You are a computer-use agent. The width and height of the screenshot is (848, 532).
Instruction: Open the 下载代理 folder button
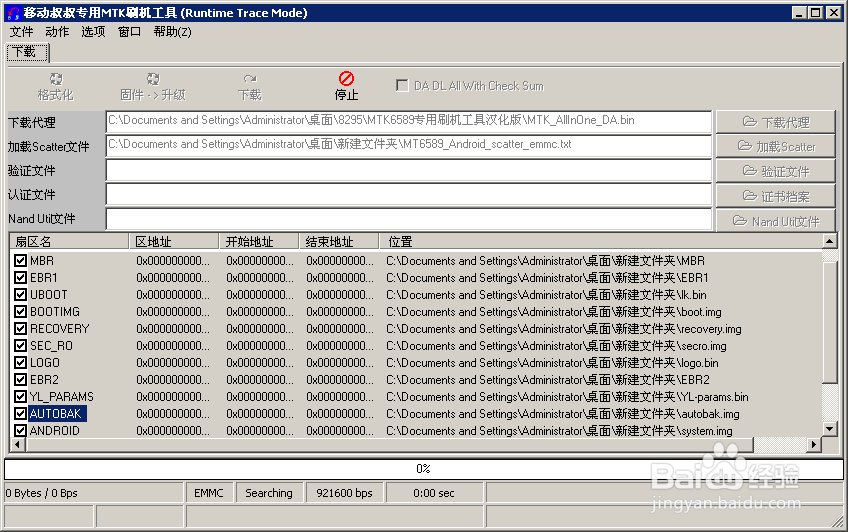click(776, 122)
